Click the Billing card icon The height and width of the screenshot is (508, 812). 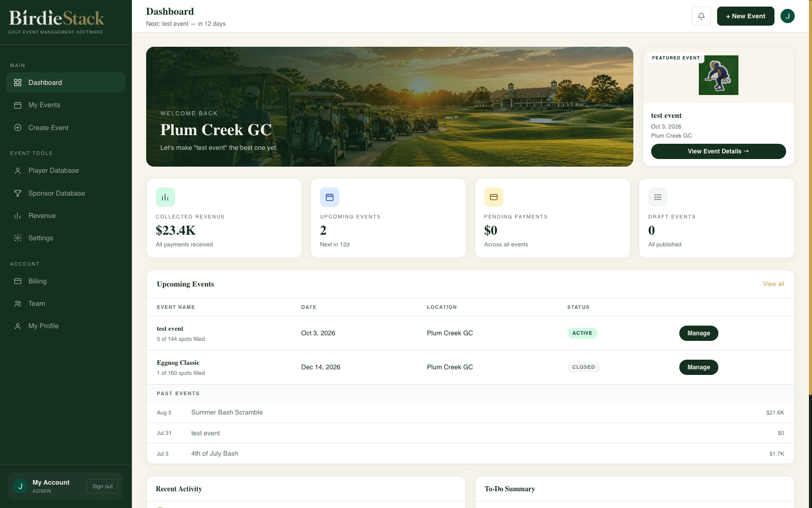click(18, 281)
